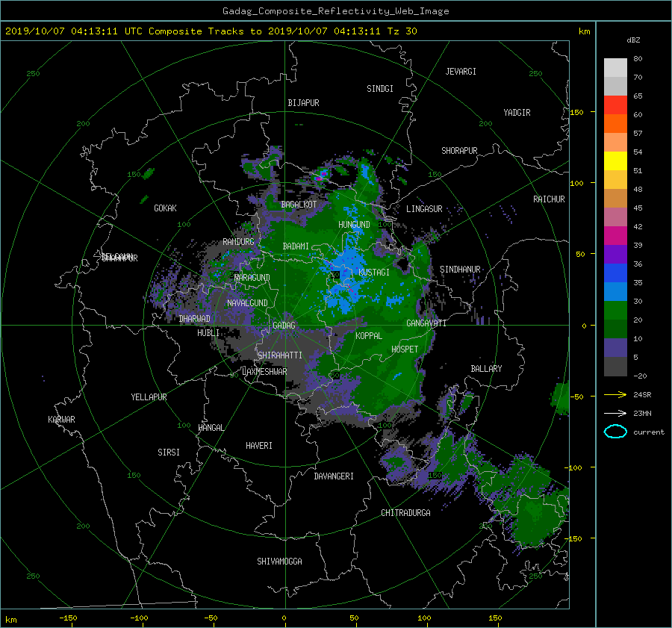This screenshot has height=628, width=672.
Task: Click the 80 value on dBZ scale
Action: [x=638, y=59]
